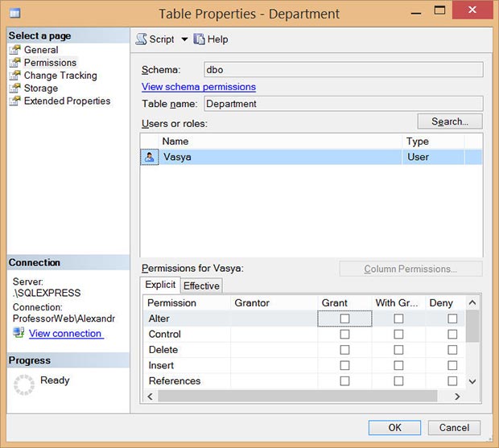Click the User type cell for Vasya

[433, 157]
